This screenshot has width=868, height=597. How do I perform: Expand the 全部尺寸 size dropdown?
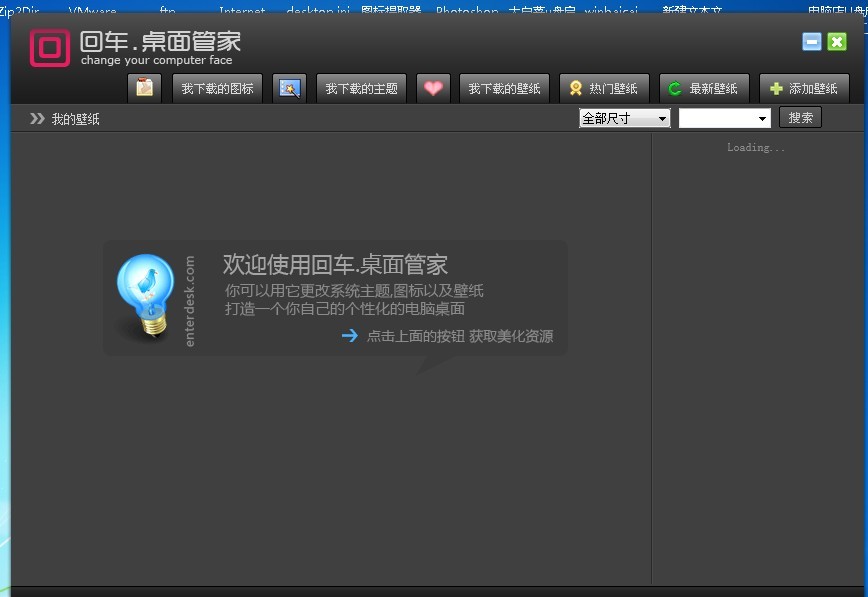pos(625,118)
